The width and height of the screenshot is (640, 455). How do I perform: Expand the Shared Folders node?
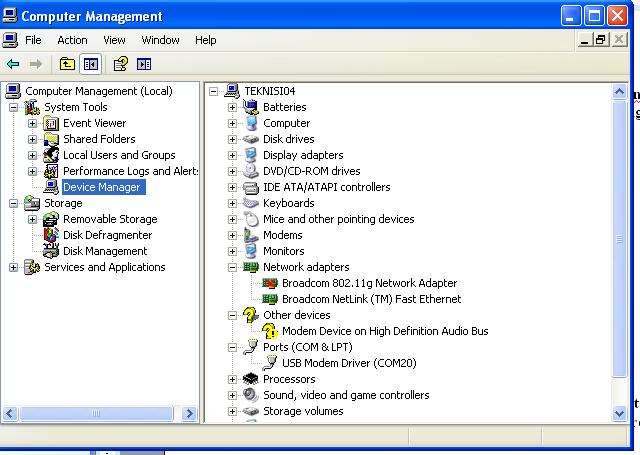tap(32, 139)
